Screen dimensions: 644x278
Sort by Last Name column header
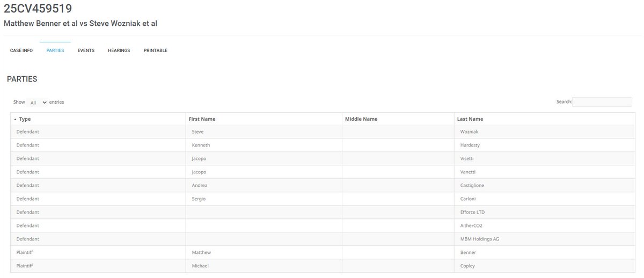(545, 119)
